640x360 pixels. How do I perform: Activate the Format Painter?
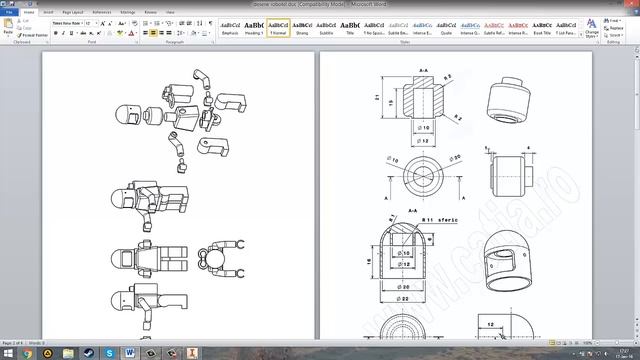point(32,35)
